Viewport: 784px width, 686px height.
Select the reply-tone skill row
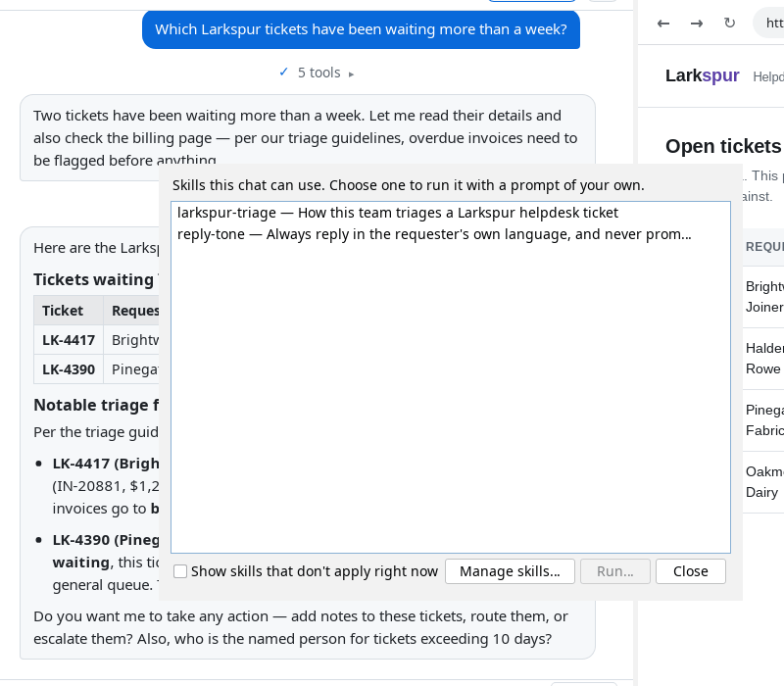pyautogui.click(x=450, y=234)
